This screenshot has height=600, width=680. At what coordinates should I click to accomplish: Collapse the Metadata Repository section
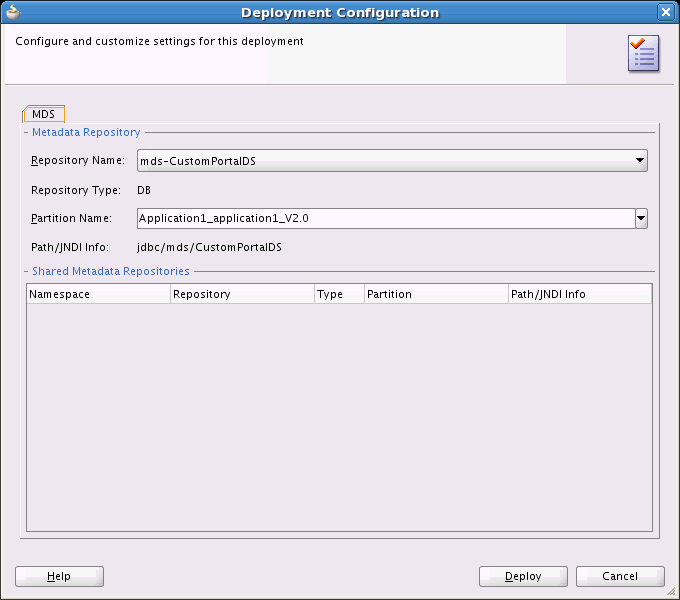(26, 132)
